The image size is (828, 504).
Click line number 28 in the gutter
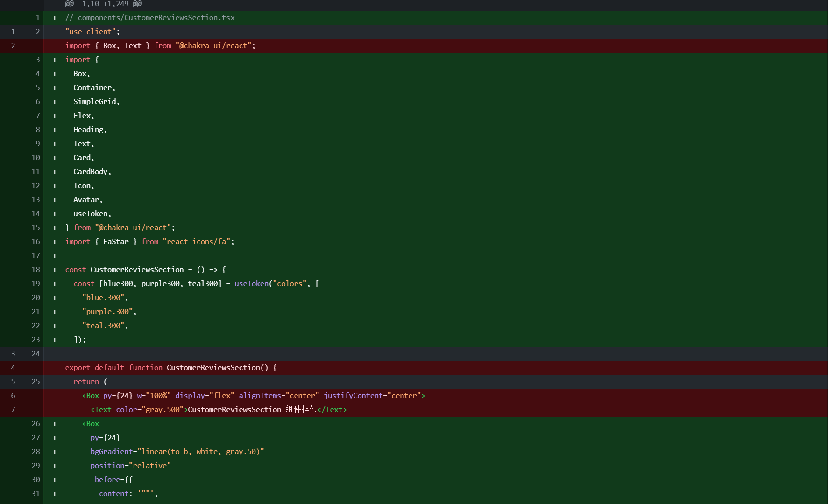[36, 452]
